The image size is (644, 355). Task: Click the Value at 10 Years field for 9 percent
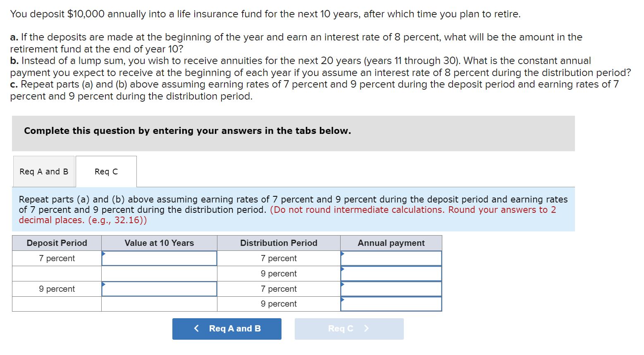pyautogui.click(x=160, y=288)
